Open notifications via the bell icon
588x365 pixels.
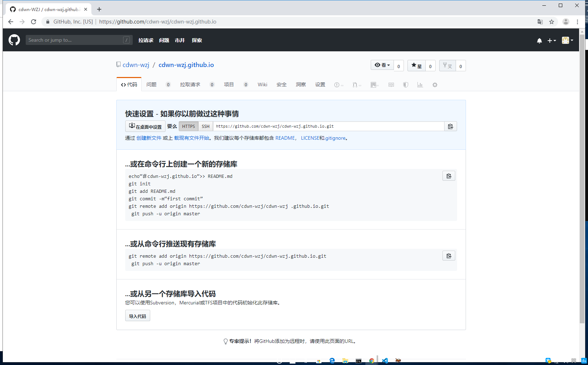(539, 41)
